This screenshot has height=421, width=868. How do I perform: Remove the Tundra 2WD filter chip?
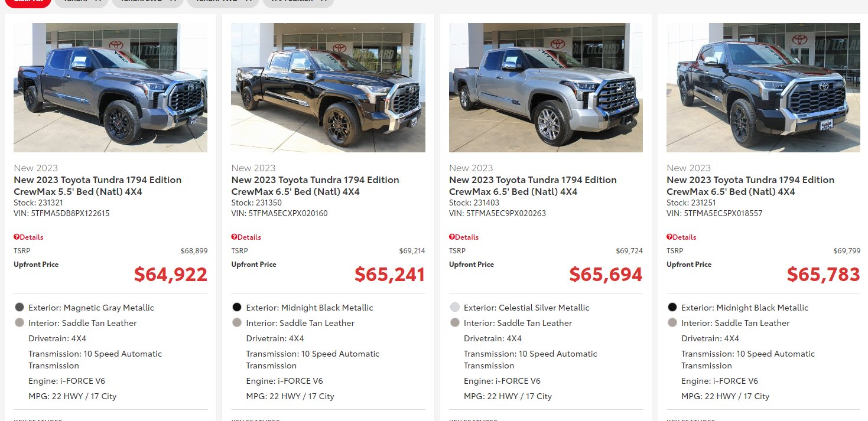tap(173, 1)
